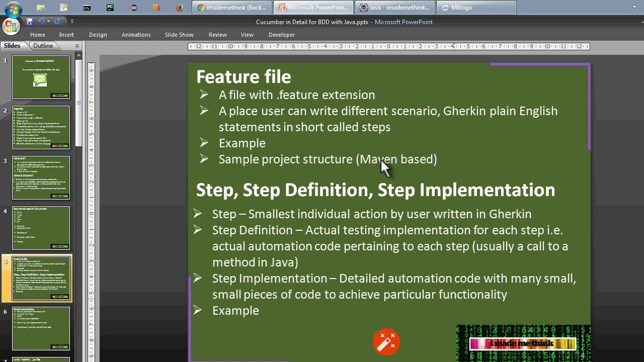Image resolution: width=644 pixels, height=362 pixels.
Task: Open the Eclipse icon pinned in taskbar
Action: point(133,8)
